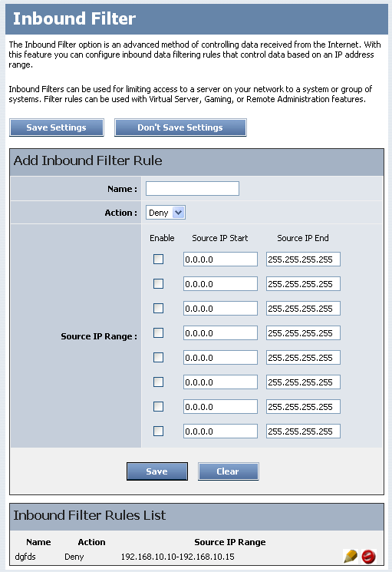Click the first Source IP Start field
Viewport: 392px width, 572px height.
coord(220,259)
